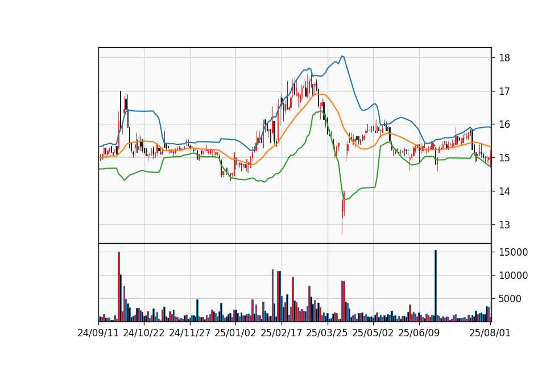Click the 25/06/09 date label

[419, 333]
